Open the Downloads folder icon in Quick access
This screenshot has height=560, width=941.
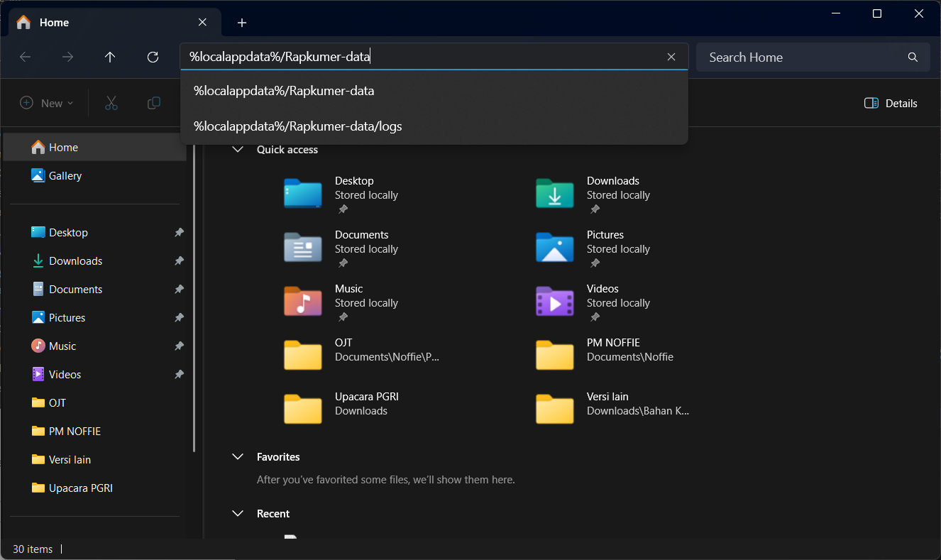tap(554, 193)
